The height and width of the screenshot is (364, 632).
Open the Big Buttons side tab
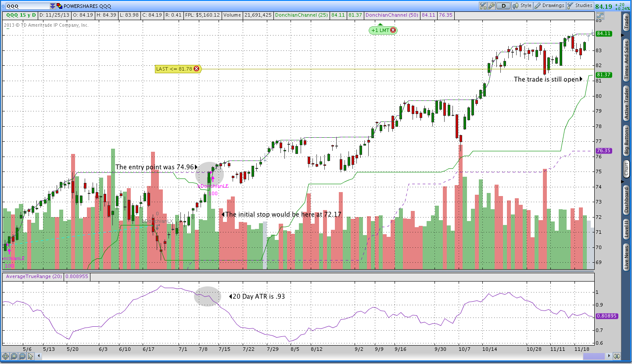[626, 140]
